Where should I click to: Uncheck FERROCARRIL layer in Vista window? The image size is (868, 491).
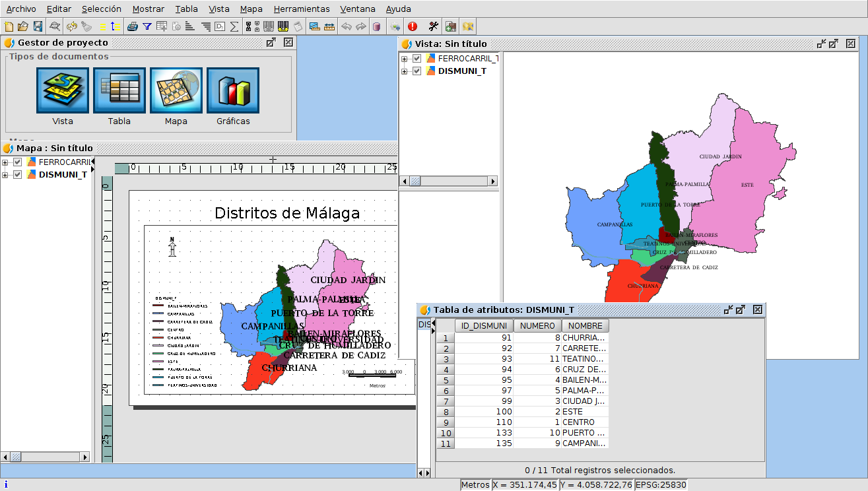click(417, 58)
